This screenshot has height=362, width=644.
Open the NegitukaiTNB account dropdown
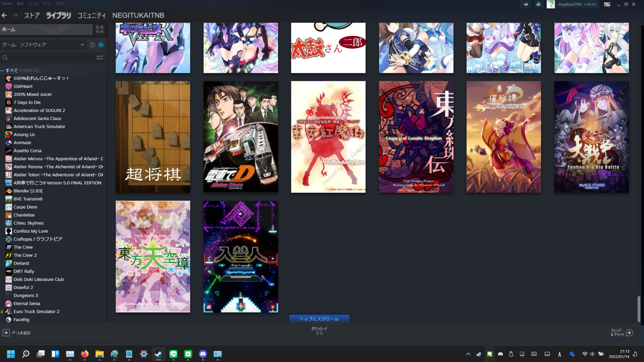tap(577, 5)
